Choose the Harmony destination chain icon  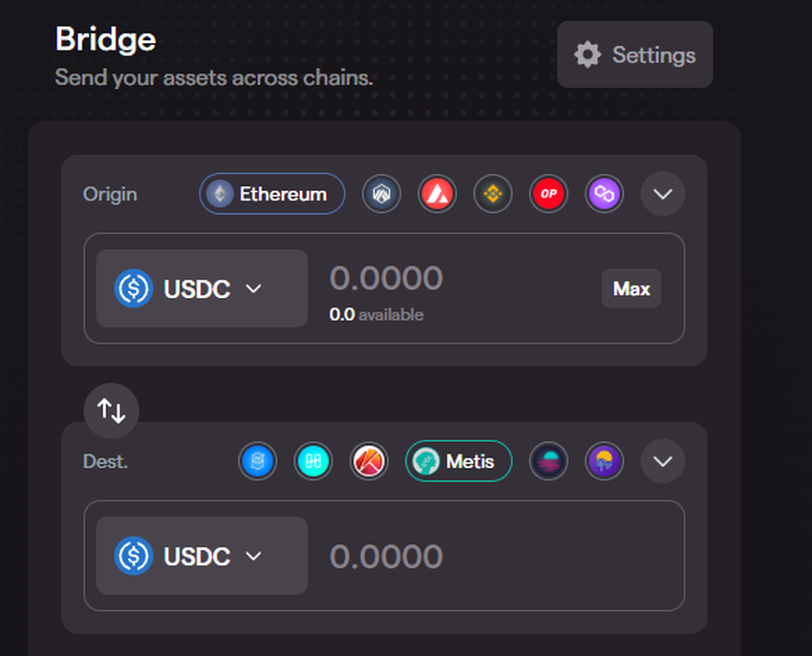312,462
